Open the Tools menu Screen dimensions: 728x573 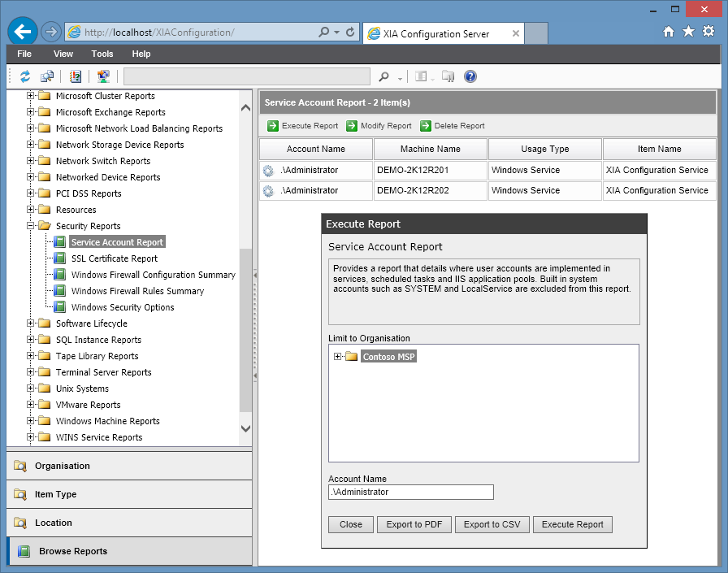pyautogui.click(x=102, y=54)
